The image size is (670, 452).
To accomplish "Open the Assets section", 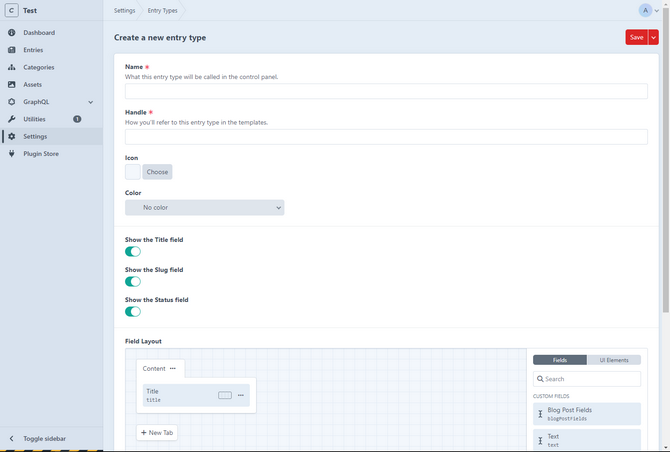I will [32, 85].
